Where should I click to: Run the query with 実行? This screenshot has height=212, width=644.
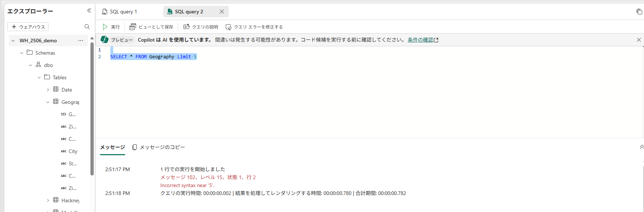pos(111,27)
